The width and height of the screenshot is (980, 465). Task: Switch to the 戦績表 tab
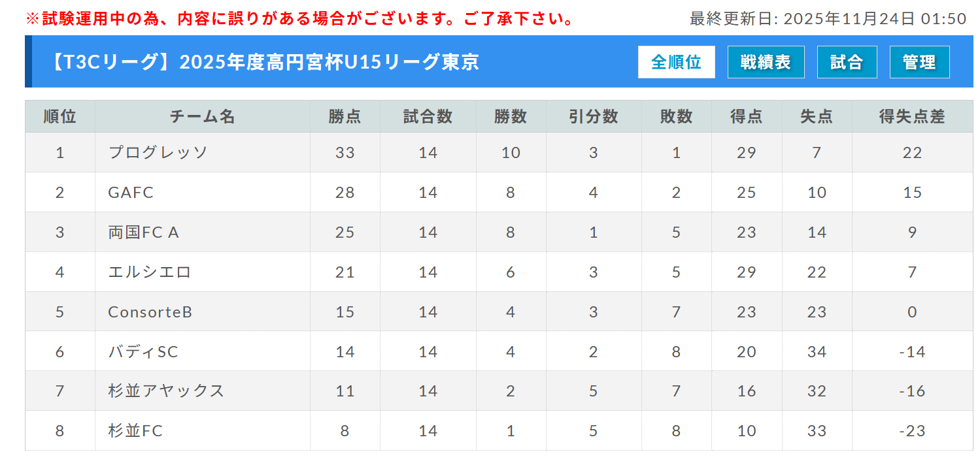click(766, 62)
